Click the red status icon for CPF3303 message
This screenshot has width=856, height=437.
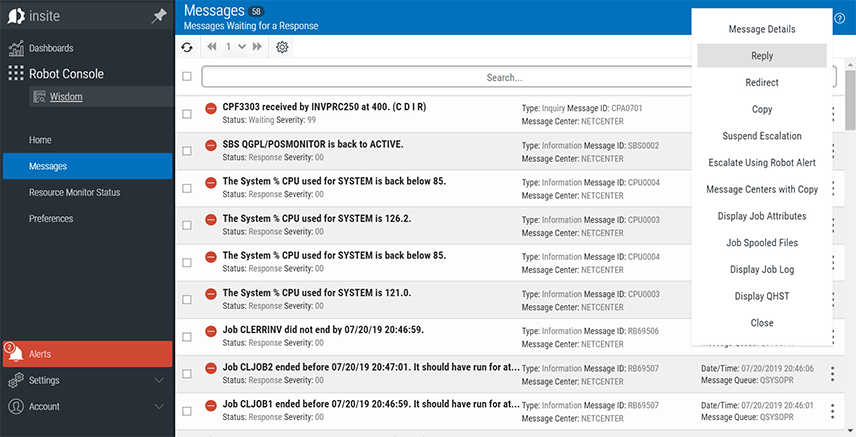[211, 108]
